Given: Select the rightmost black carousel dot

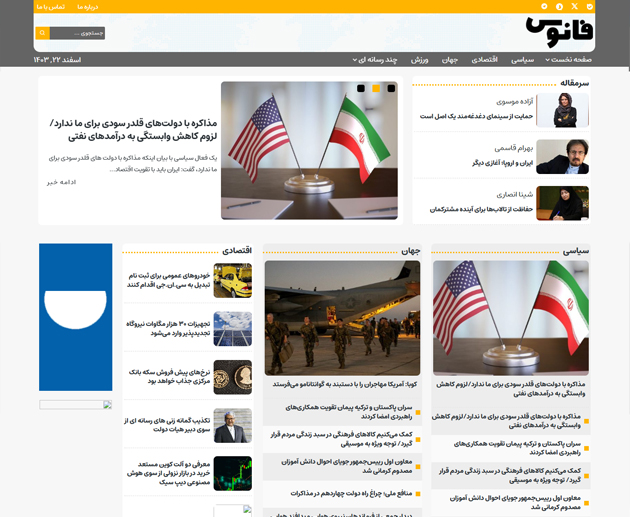Looking at the screenshot, I should click(x=391, y=88).
